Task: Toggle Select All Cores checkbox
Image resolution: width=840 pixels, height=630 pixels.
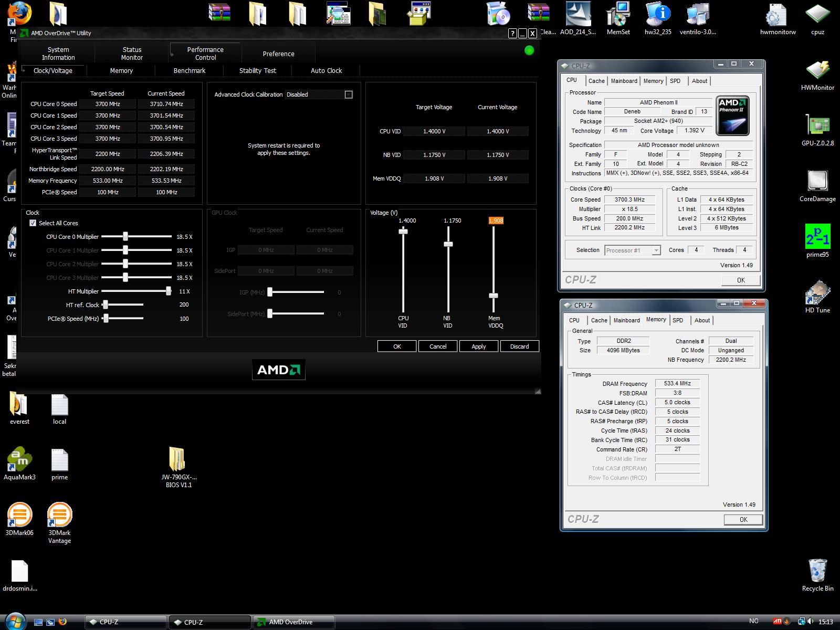Action: pos(33,223)
